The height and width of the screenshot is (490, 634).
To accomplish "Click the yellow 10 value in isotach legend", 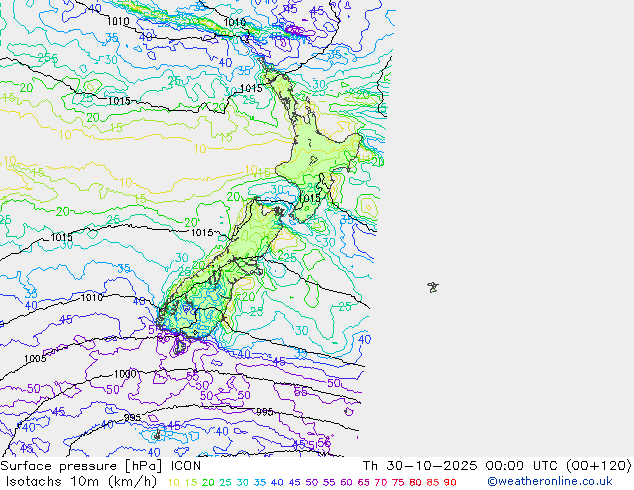I will pos(173,482).
